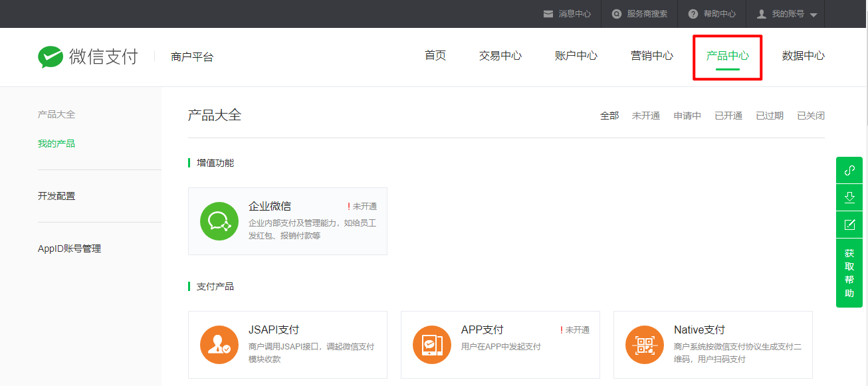This screenshot has height=386, width=868.
Task: Open AppID账号管理 in the sidebar
Action: coord(69,248)
